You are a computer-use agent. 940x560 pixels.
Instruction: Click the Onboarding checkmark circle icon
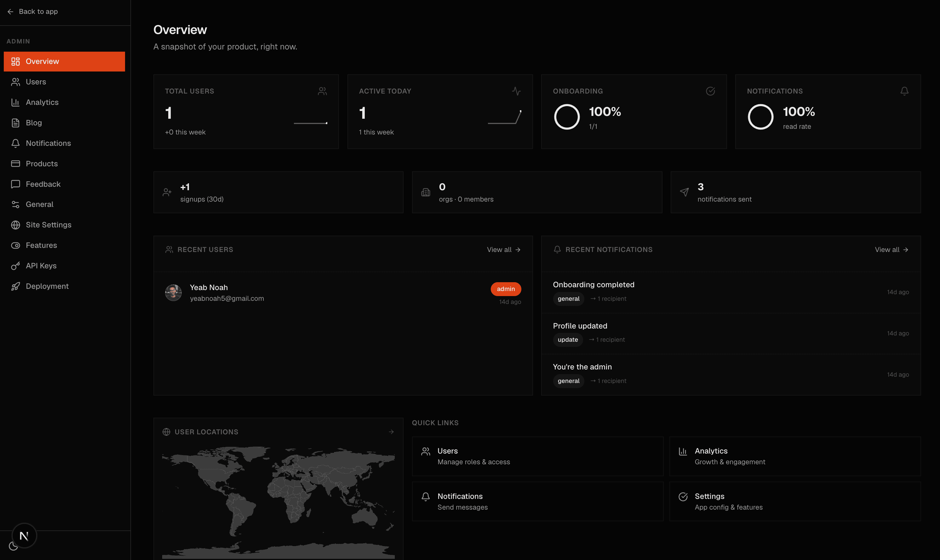point(710,91)
